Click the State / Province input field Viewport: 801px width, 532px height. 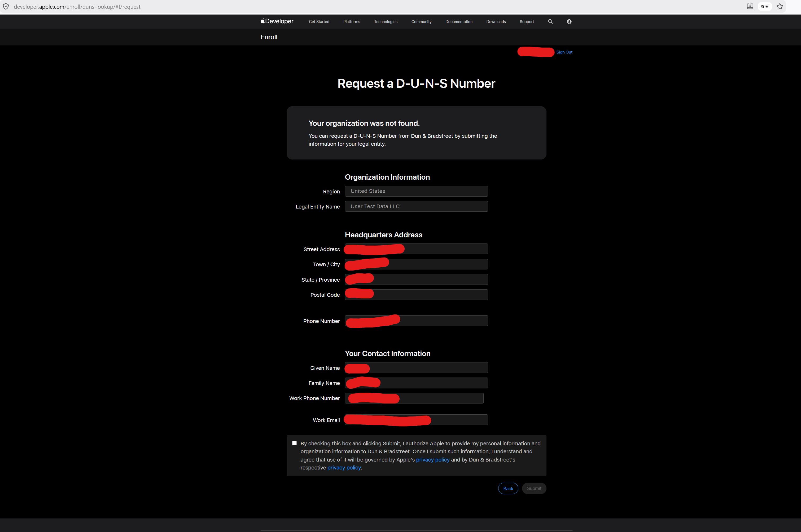tap(416, 280)
